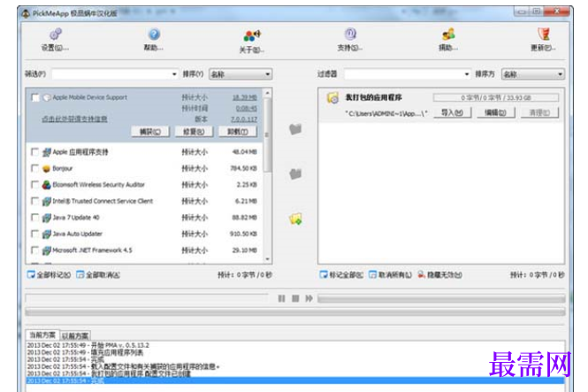Viewport: 588px width, 392px height.
Task: Click the 捕获 capture button
Action: [x=150, y=132]
